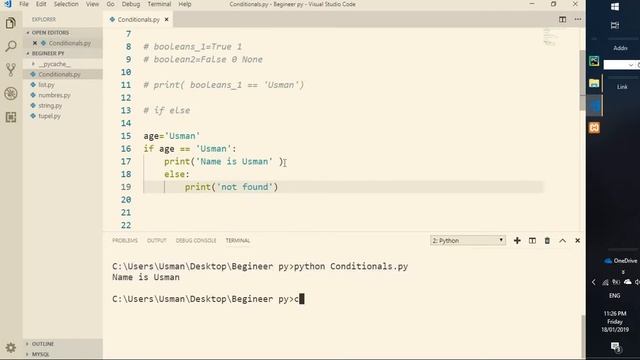Open the Edit menu
Image resolution: width=640 pixels, height=360 pixels.
(41, 4)
